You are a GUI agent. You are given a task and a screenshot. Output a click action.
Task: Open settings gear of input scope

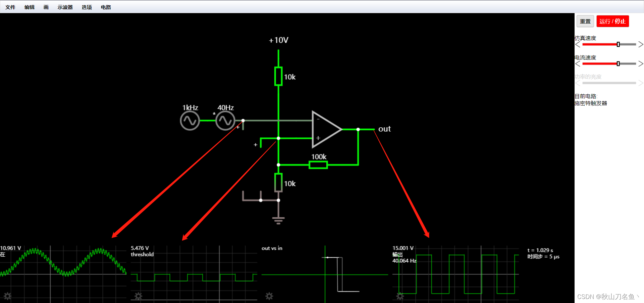pos(8,296)
